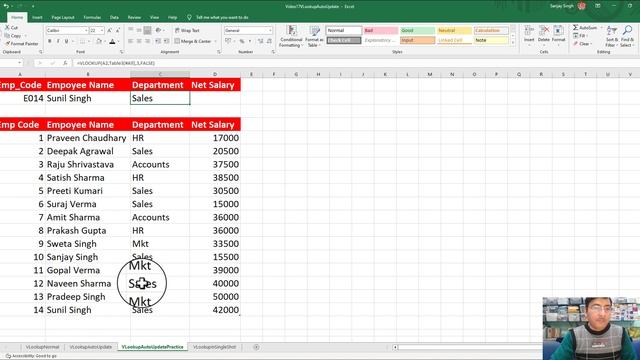The image size is (640, 360).
Task: Align text to the right
Action: coord(147,41)
